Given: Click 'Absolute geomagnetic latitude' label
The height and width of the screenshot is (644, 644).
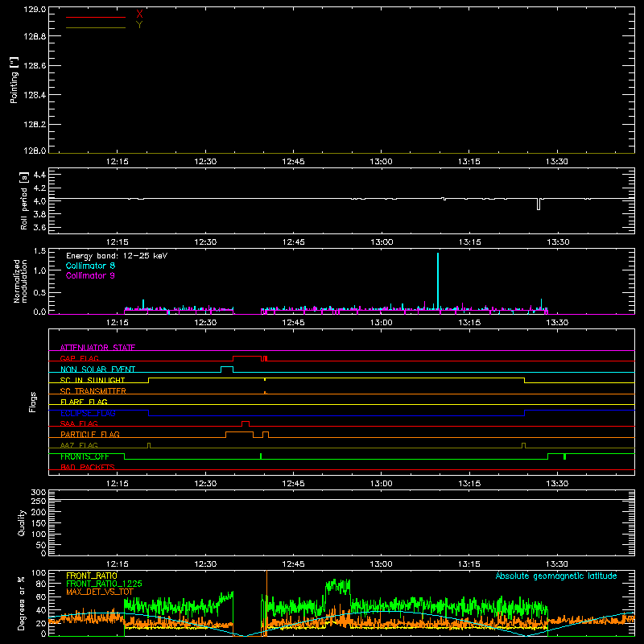Looking at the screenshot, I should [x=556, y=576].
